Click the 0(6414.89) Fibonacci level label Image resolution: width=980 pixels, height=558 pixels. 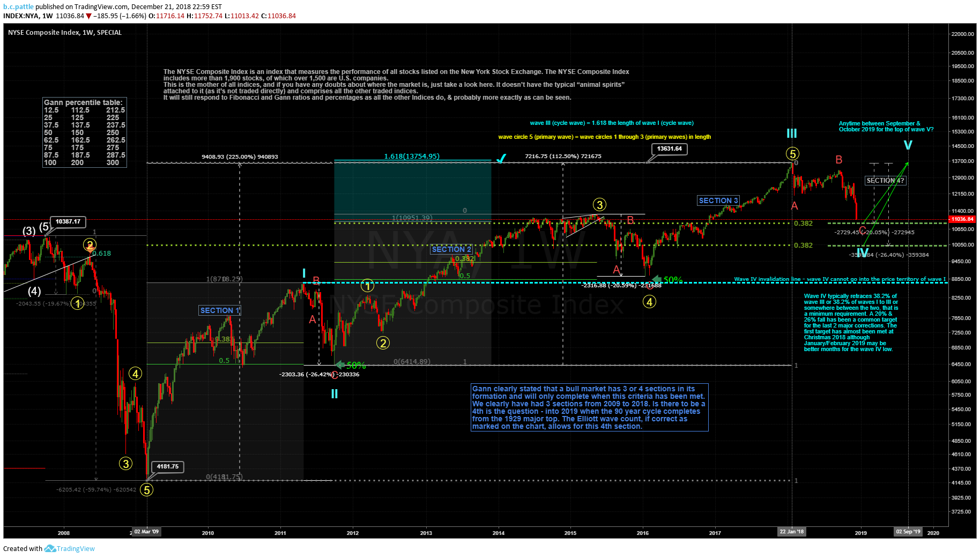click(x=412, y=362)
